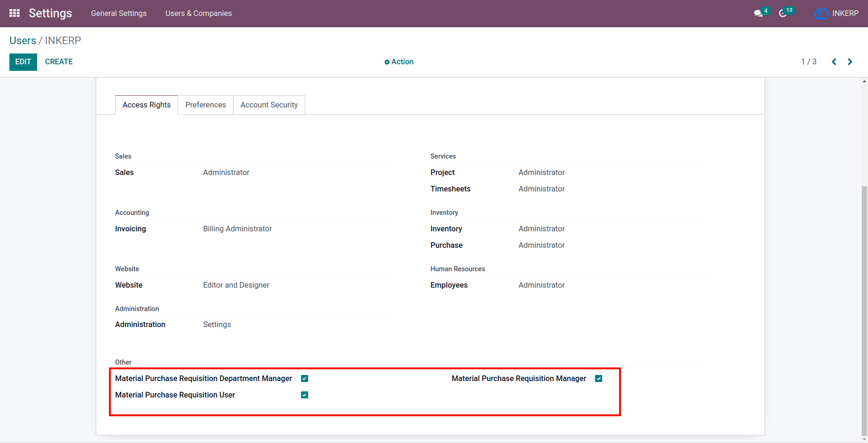Screen dimensions: 868x443
Task: Click the Services section heading
Action: (443, 156)
